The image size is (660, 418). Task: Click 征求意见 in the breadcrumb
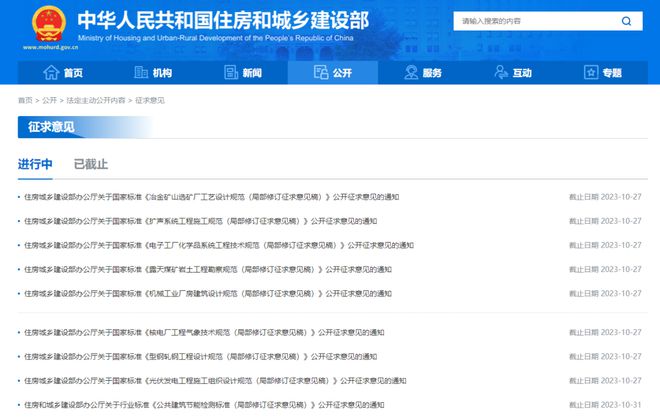(x=150, y=100)
